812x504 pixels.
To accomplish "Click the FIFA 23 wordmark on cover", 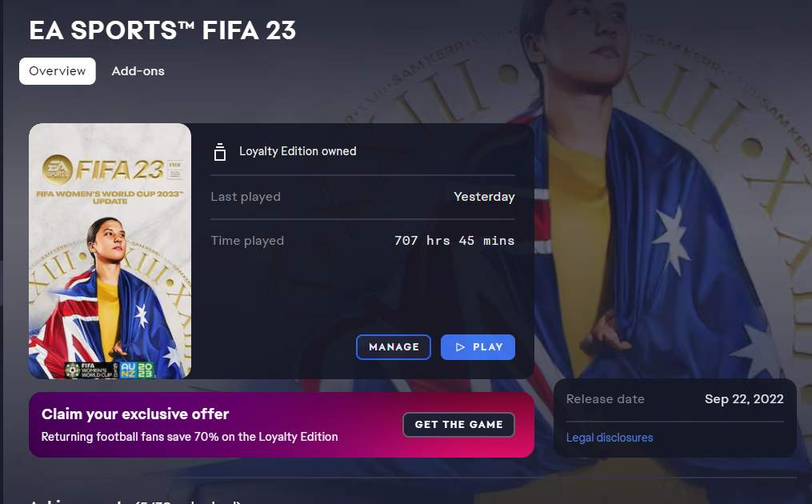I will [x=120, y=170].
